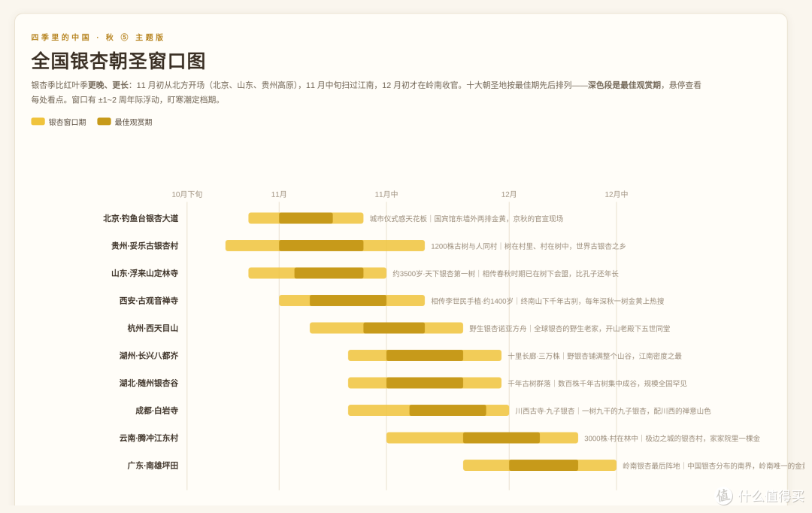Select the 山东·浮来山定林寺 best-viewing dark bar

pyautogui.click(x=329, y=273)
